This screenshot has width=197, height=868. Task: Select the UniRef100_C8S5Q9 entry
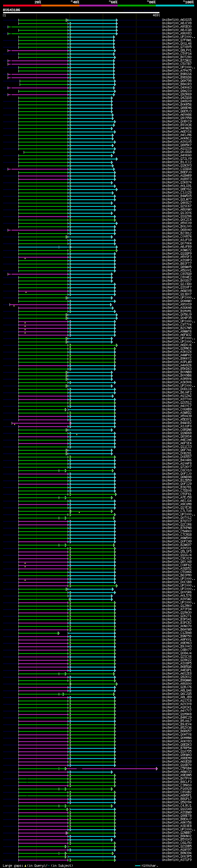[x=177, y=274]
